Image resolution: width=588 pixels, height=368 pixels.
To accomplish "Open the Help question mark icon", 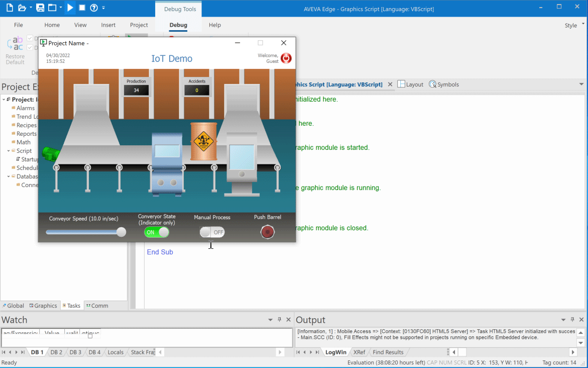I will point(93,8).
